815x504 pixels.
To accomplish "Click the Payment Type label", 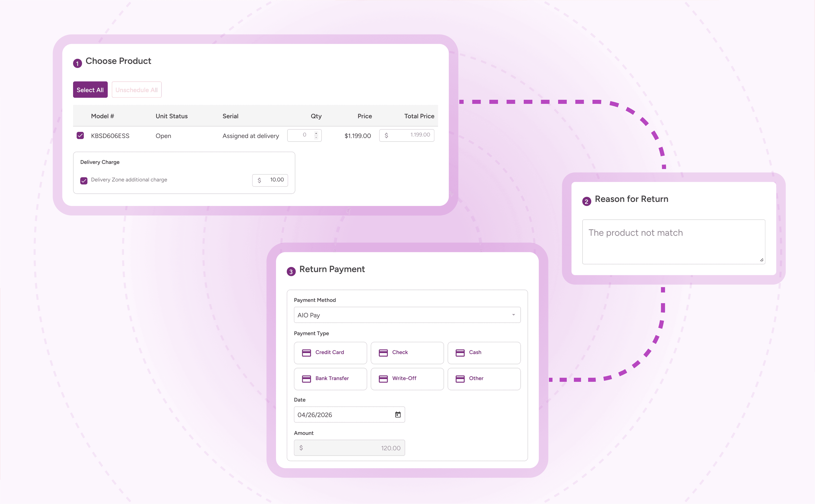I will point(311,333).
